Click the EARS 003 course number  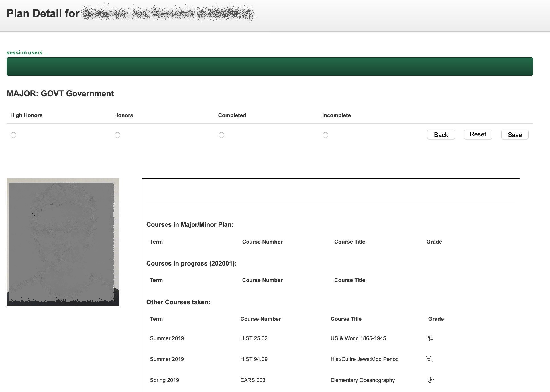coord(253,380)
